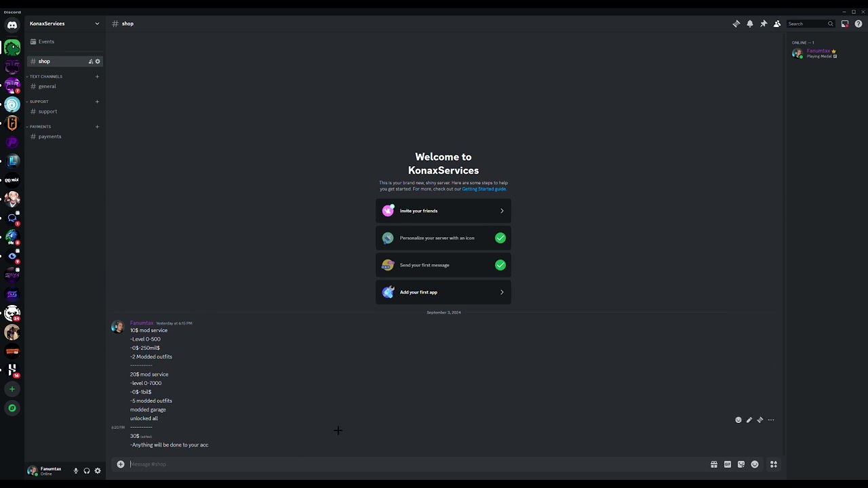Open the blue L server icon
The height and width of the screenshot is (488, 868).
point(12,161)
